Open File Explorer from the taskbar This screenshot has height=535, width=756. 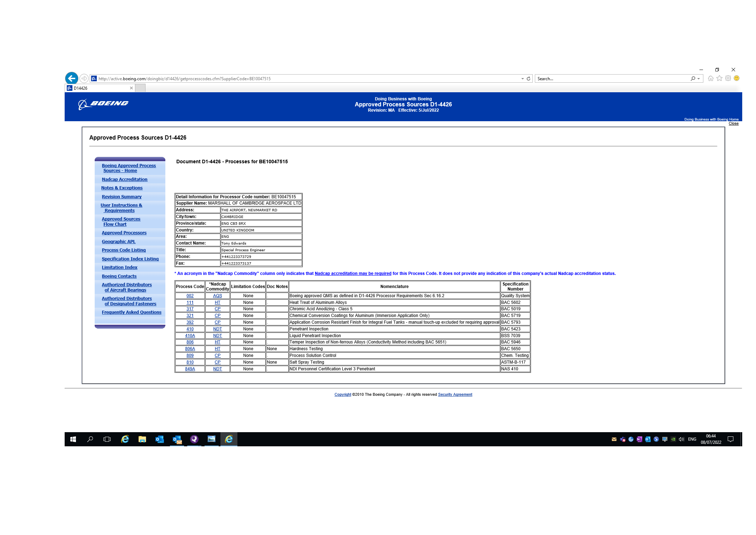(x=142, y=439)
